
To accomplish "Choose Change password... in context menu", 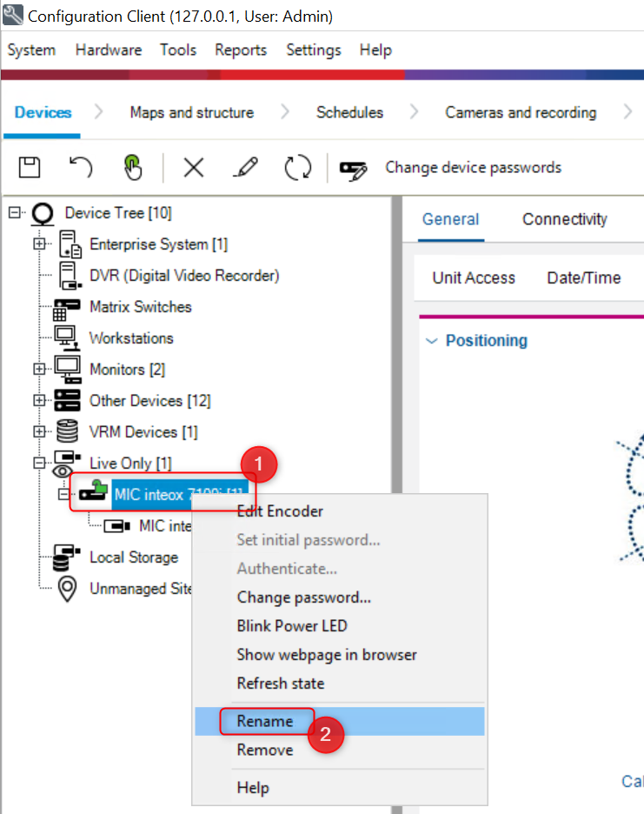I will [340, 597].
